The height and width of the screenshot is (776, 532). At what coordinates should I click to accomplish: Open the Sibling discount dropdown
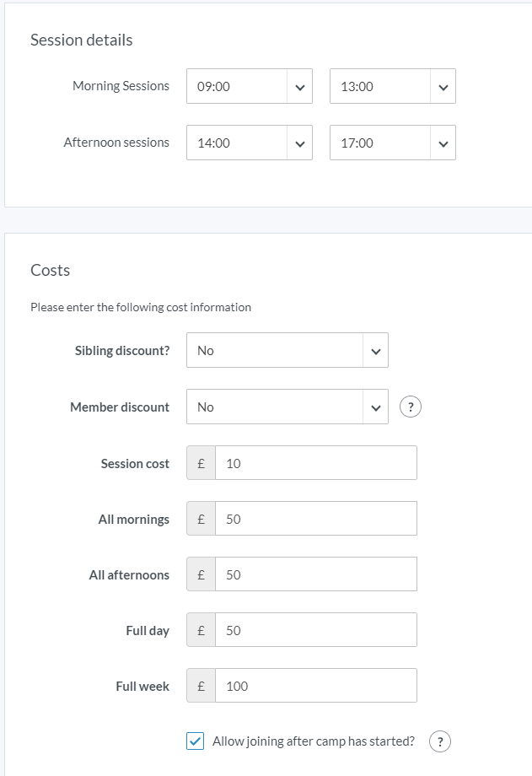click(287, 351)
